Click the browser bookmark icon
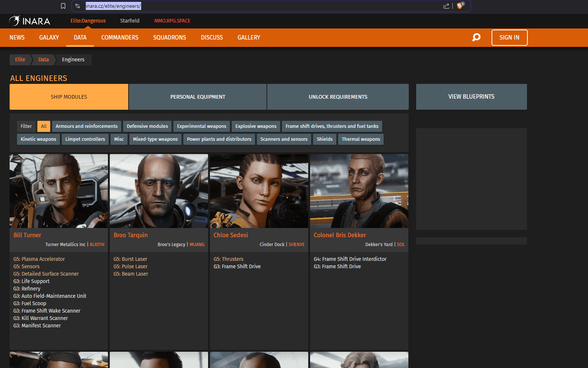This screenshot has width=588, height=368. pyautogui.click(x=63, y=6)
